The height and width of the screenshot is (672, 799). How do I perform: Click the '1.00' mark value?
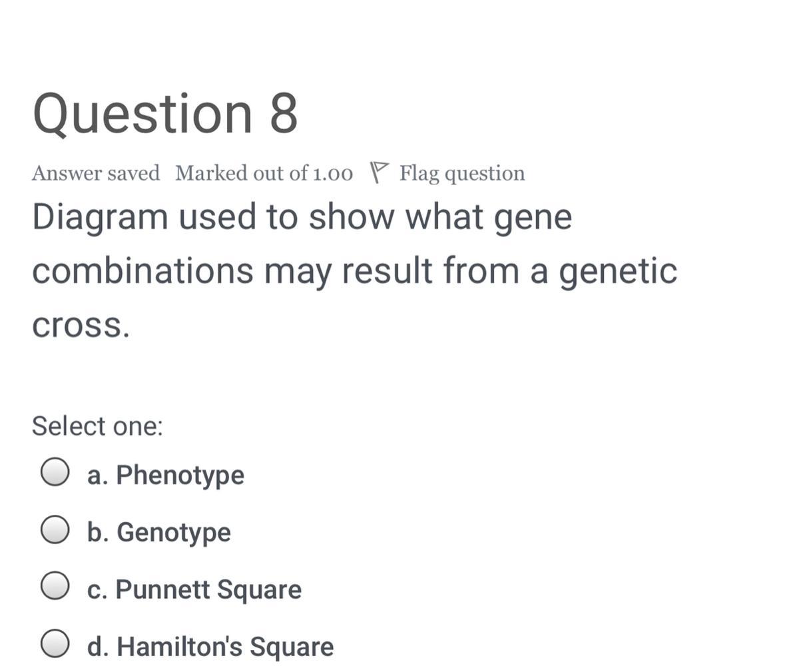click(333, 174)
